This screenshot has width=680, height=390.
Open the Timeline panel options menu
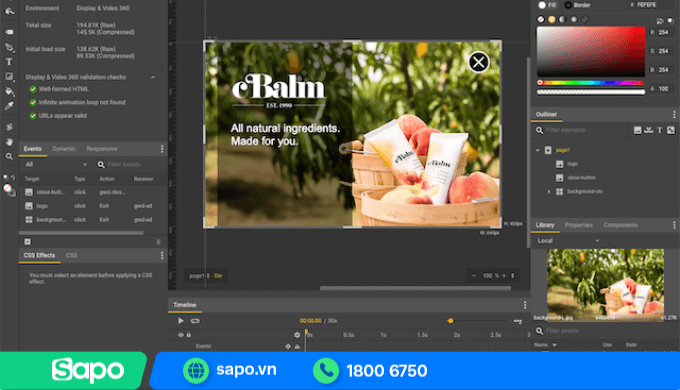(x=525, y=305)
